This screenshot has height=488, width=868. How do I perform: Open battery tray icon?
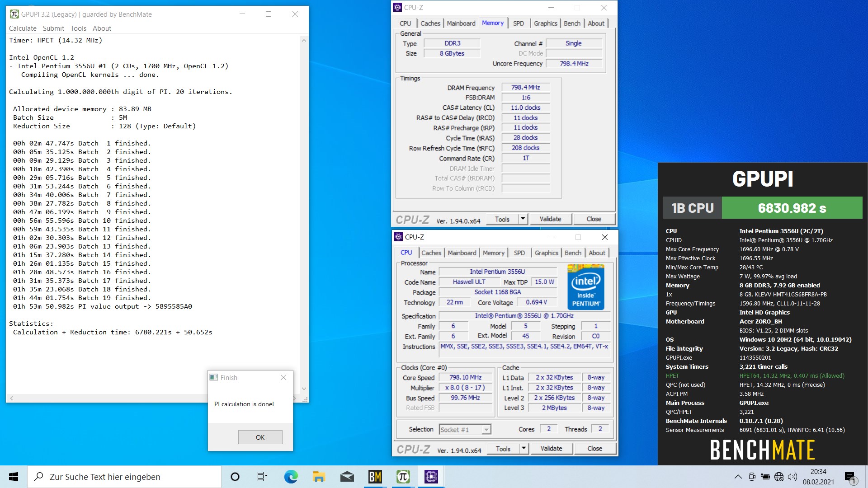765,477
